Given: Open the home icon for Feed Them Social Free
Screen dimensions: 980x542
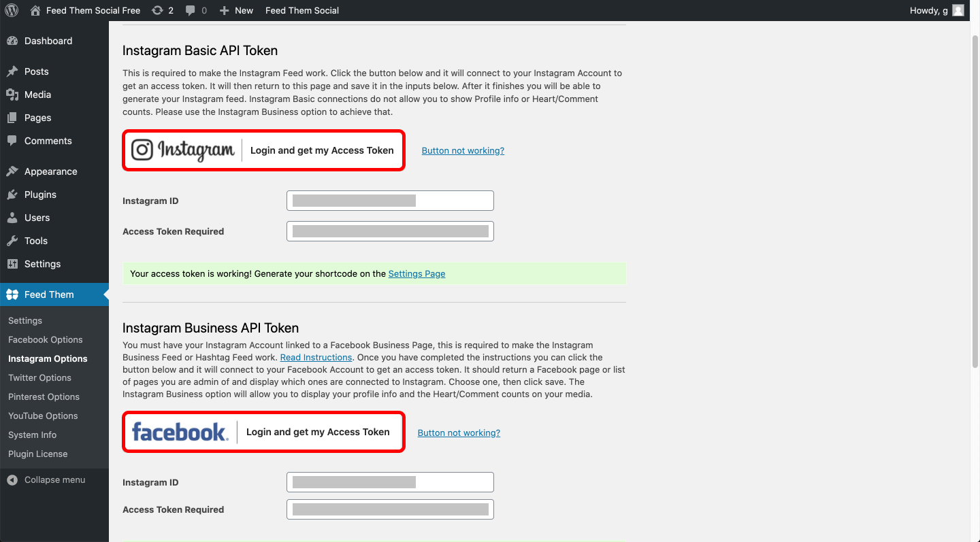Looking at the screenshot, I should pos(35,10).
